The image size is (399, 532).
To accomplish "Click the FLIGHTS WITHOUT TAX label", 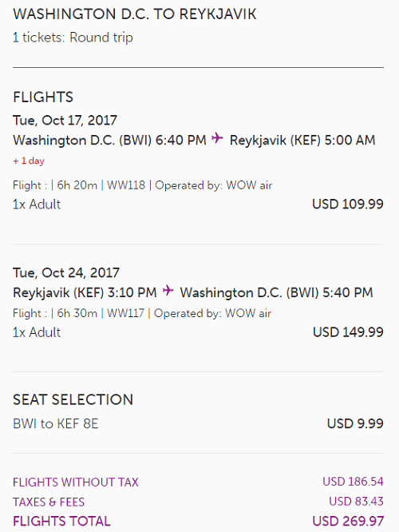I will [76, 482].
